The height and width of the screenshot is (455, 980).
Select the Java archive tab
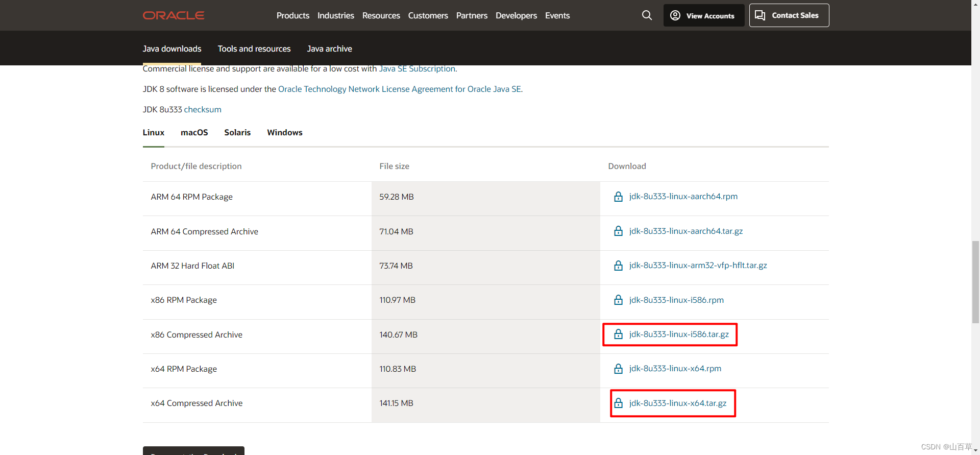[x=330, y=49]
